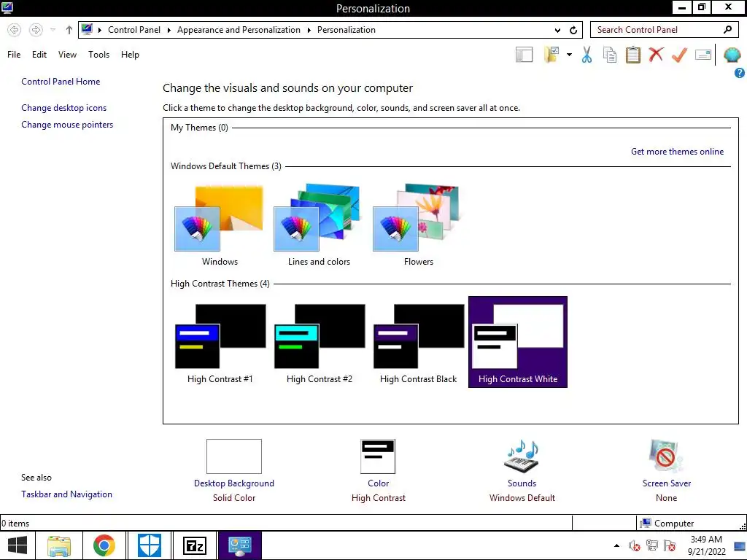
Task: Open the address bar history dropdown
Action: click(558, 30)
